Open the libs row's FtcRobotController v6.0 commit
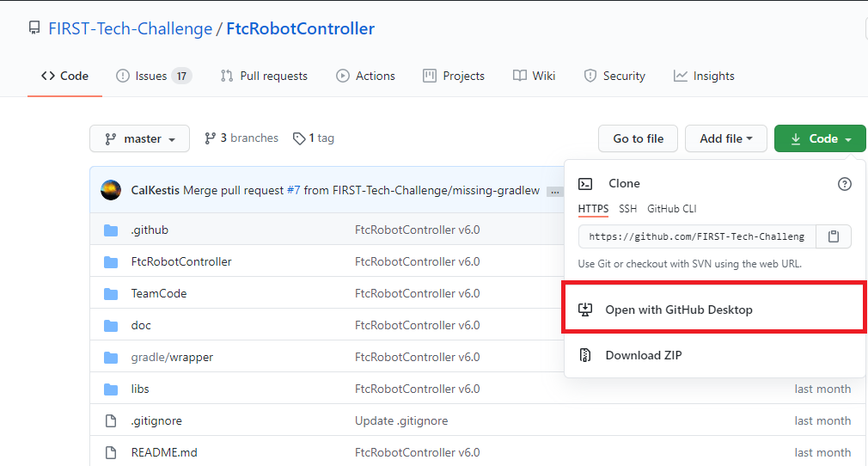 [x=418, y=389]
